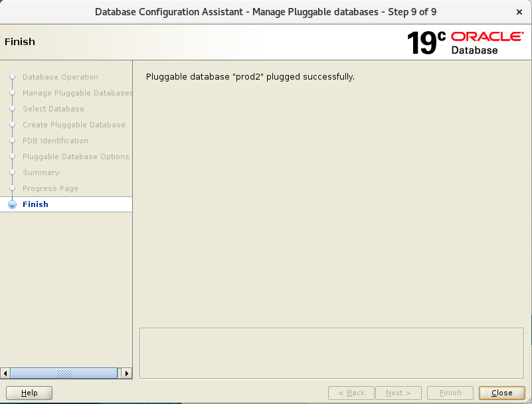Click the Database Operation step bullet
Image resolution: width=532 pixels, height=404 pixels.
[12, 77]
